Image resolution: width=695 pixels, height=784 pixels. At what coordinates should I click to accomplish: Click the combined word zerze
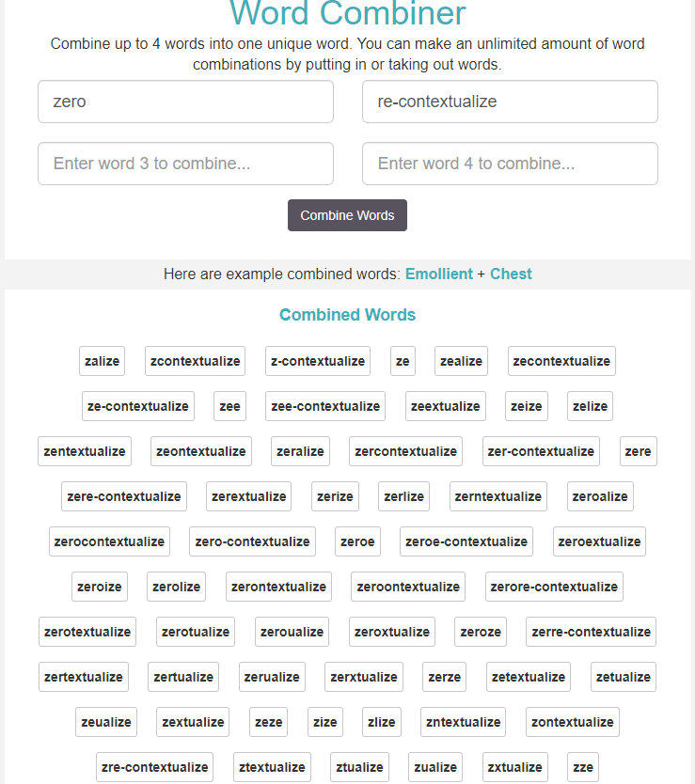pyautogui.click(x=445, y=677)
